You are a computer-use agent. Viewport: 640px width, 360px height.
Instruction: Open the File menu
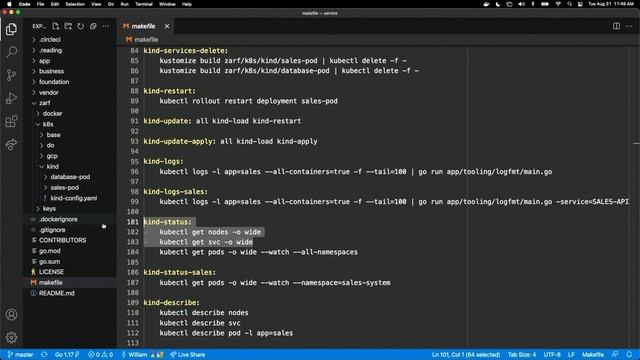(x=40, y=4)
